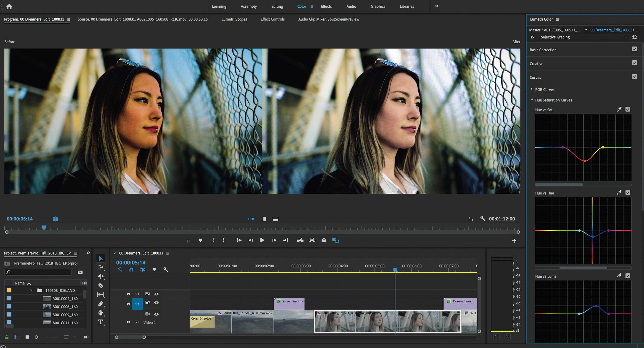Image resolution: width=644 pixels, height=348 pixels.
Task: Click the Hue vs Sat horizontal scrollbar
Action: click(559, 185)
